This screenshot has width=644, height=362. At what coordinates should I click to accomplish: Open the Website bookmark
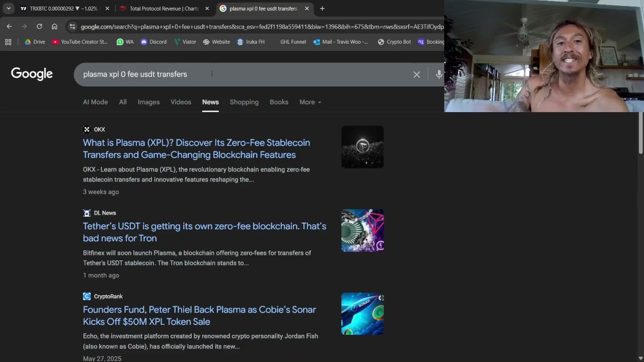tap(216, 42)
